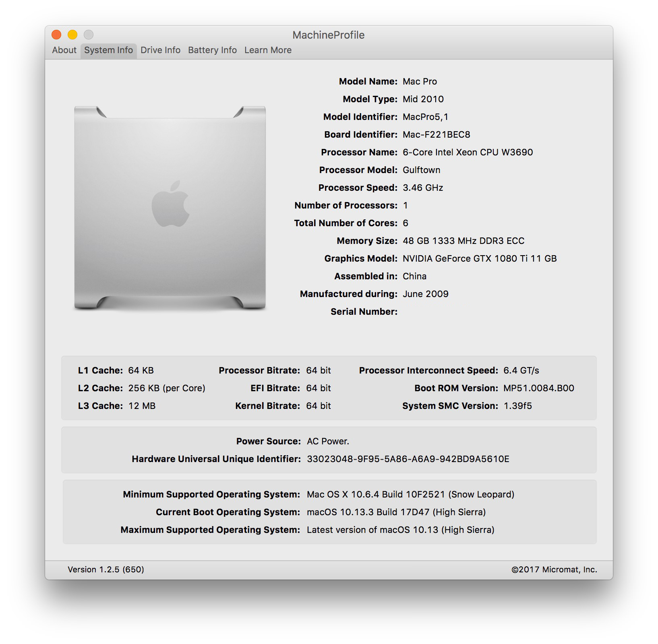Click the Serial Number label
This screenshot has width=658, height=644.
tap(364, 312)
